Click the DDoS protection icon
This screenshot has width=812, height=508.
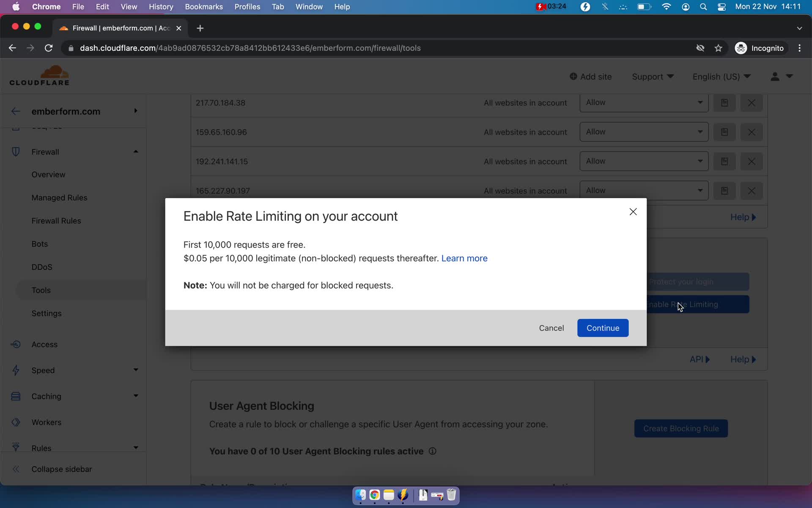[x=41, y=266]
